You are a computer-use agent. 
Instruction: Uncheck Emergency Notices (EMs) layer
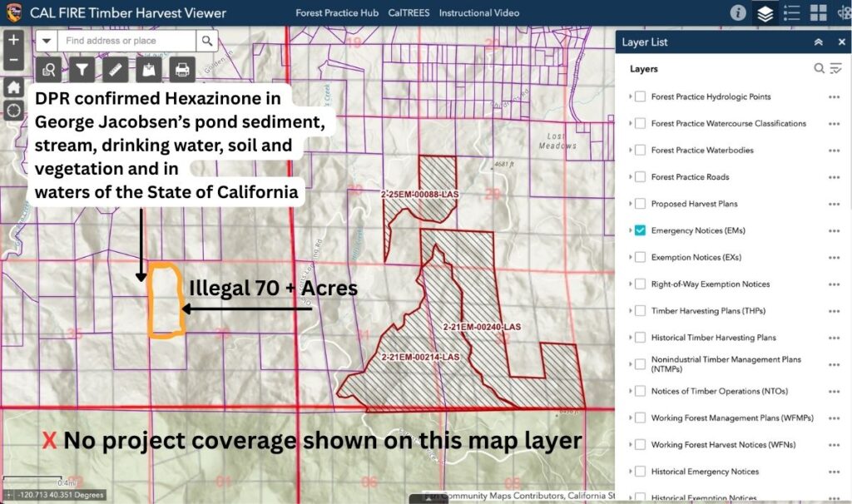(640, 230)
